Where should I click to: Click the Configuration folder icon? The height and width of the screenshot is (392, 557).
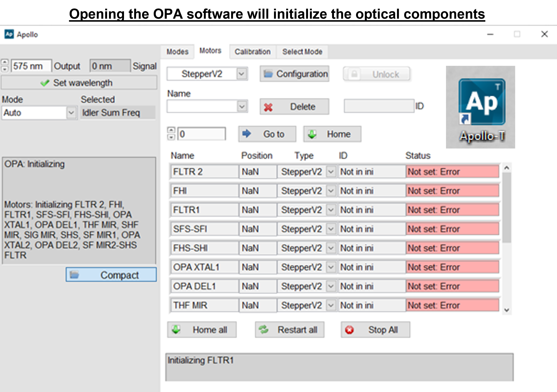(x=268, y=74)
